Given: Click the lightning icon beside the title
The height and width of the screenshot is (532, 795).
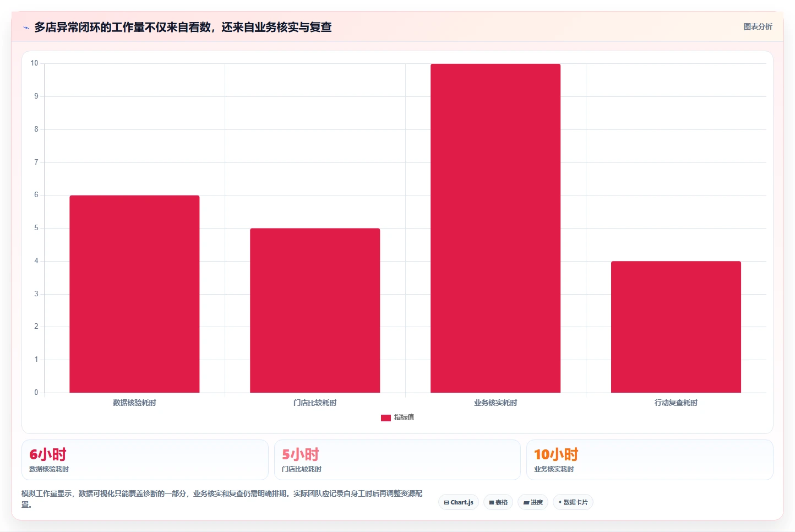Looking at the screenshot, I should (x=26, y=28).
